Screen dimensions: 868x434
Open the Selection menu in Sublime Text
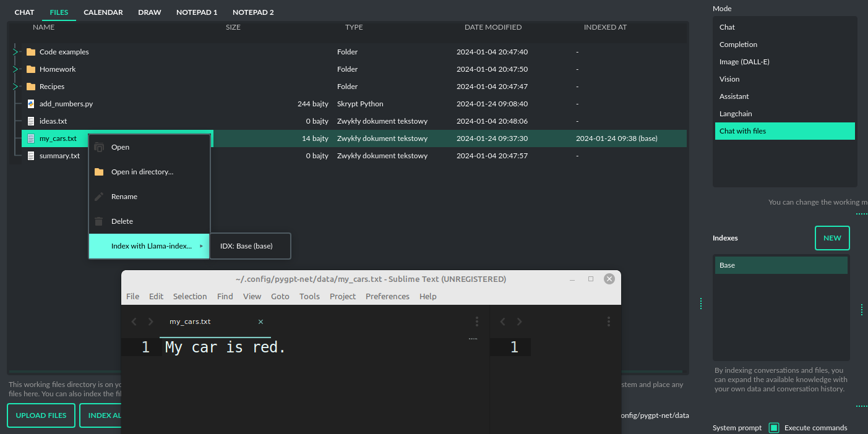[x=190, y=296]
